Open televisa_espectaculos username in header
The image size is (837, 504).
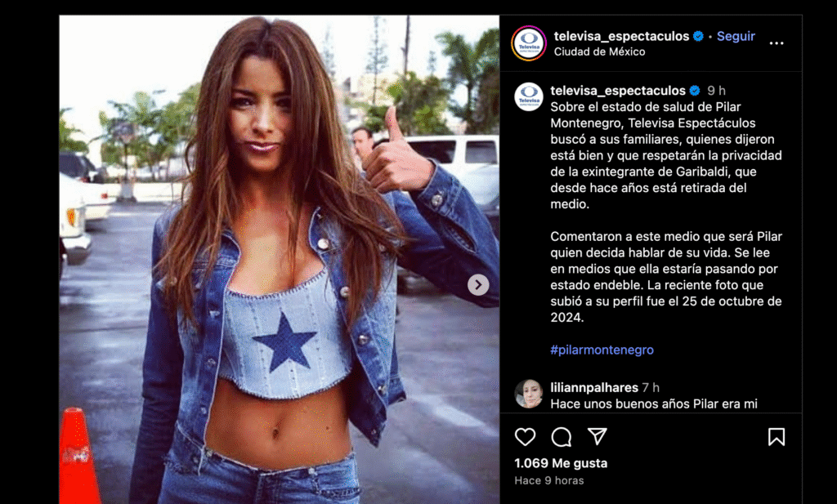[x=621, y=36]
